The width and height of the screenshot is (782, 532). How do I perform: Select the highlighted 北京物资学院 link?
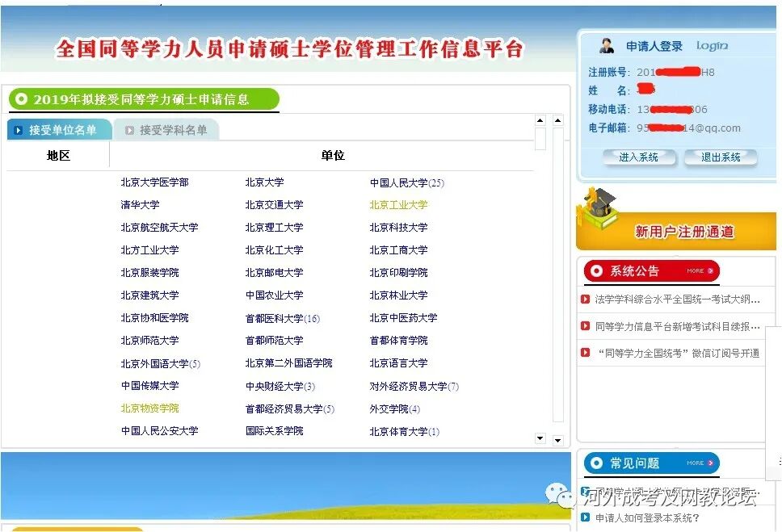[149, 408]
